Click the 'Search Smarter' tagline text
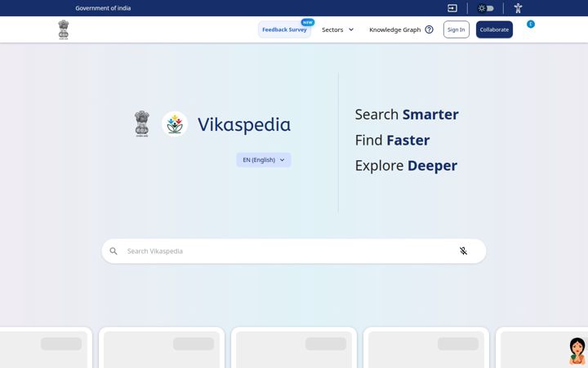 (x=407, y=114)
